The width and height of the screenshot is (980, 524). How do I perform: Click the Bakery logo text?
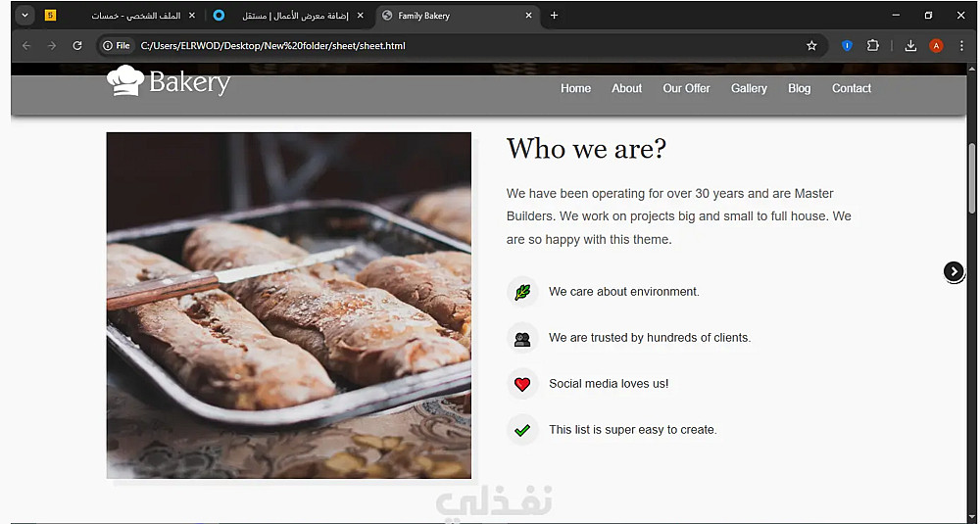190,82
